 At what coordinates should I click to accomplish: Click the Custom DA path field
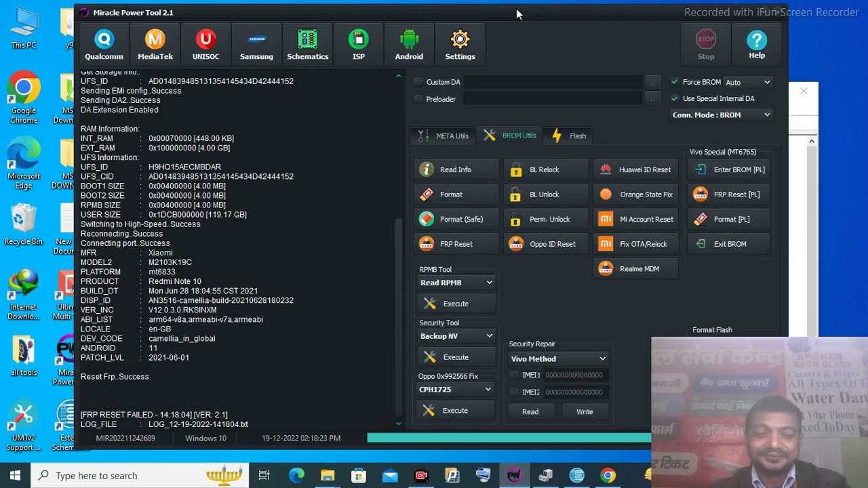[553, 82]
